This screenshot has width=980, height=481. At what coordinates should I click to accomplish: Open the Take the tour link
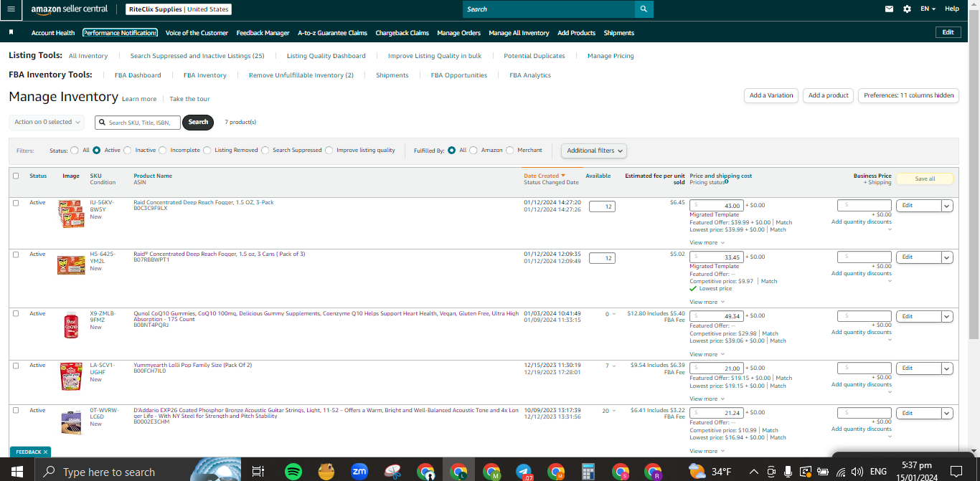tap(189, 99)
